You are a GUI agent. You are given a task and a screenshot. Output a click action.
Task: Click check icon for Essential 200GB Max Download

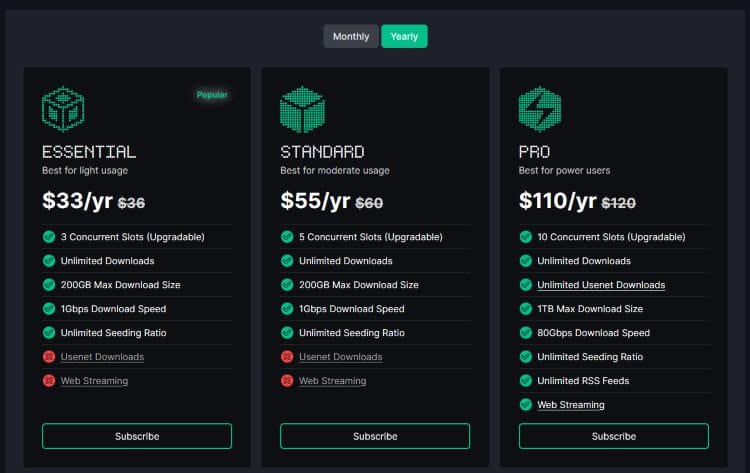(49, 285)
